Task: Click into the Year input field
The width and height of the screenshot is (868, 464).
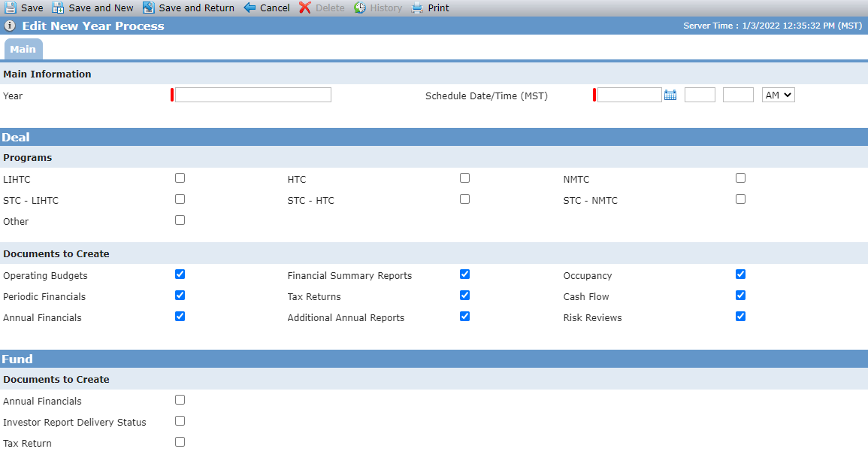Action: [x=253, y=95]
